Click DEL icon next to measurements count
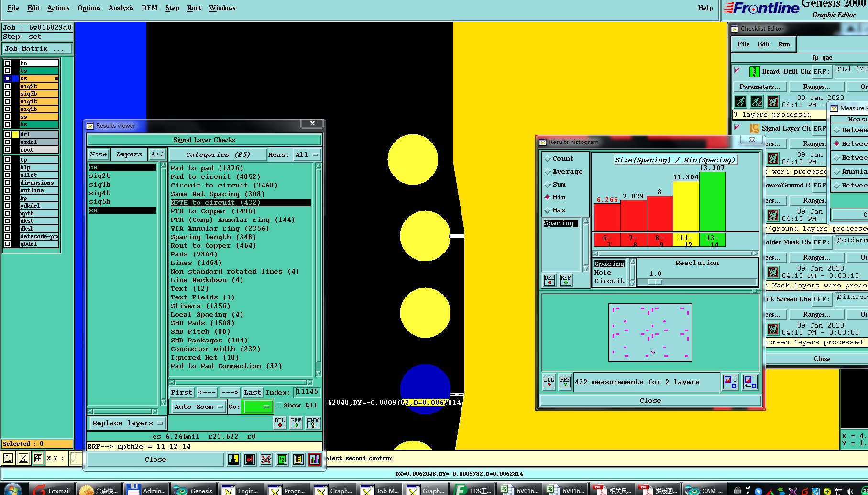The width and height of the screenshot is (868, 495). pyautogui.click(x=549, y=382)
